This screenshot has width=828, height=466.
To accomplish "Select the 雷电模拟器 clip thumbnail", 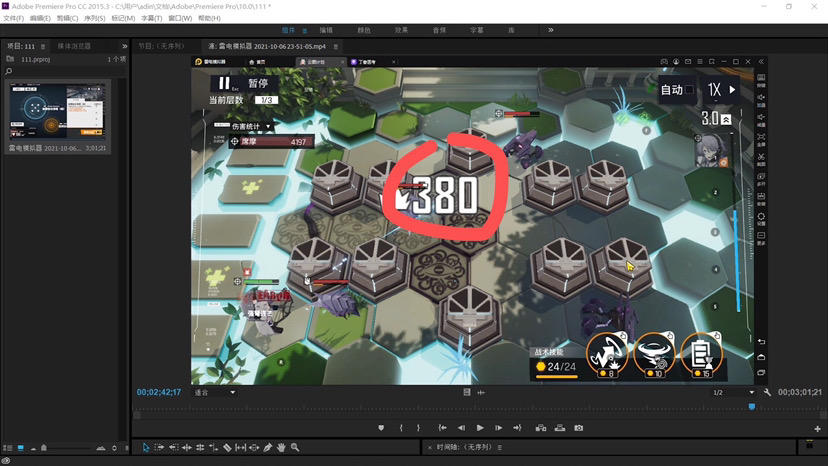I will coord(57,111).
